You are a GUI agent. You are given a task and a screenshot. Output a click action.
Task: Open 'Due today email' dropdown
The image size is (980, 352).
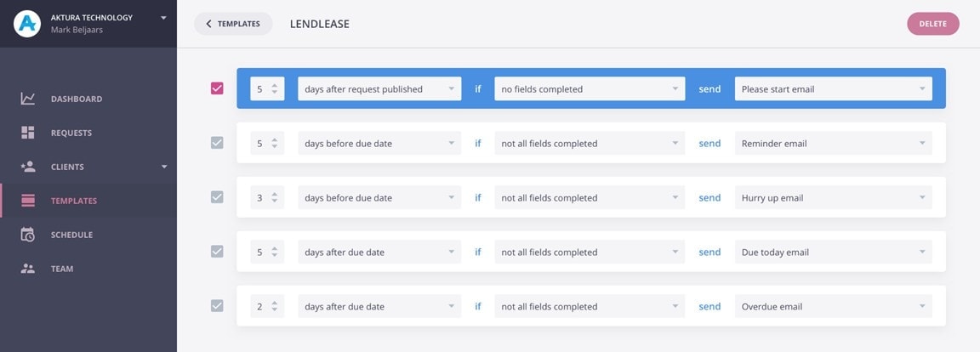click(833, 252)
